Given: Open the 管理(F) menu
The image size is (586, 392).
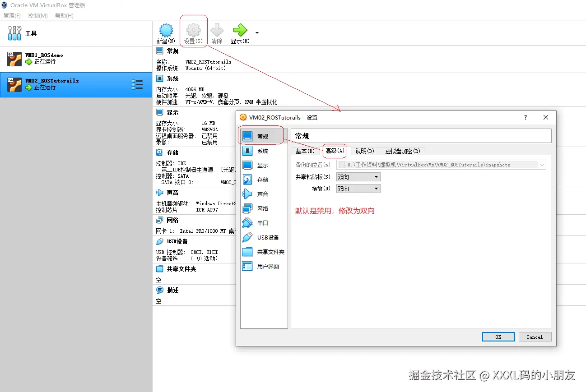Looking at the screenshot, I should [x=12, y=16].
